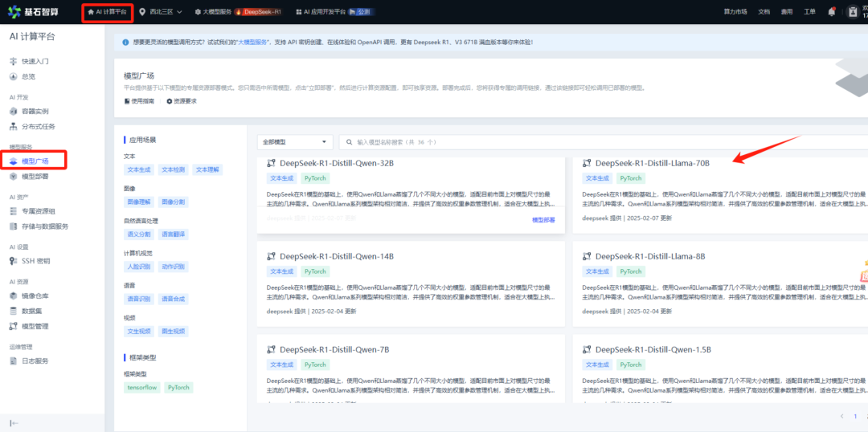Go to 总览 overview page
This screenshot has height=432, width=868.
pos(29,76)
